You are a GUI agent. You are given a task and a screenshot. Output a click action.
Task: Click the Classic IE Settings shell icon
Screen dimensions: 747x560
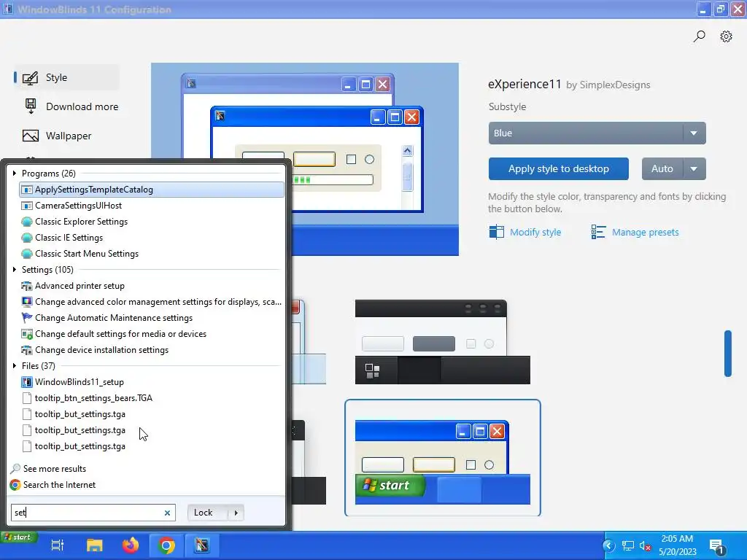(x=27, y=238)
